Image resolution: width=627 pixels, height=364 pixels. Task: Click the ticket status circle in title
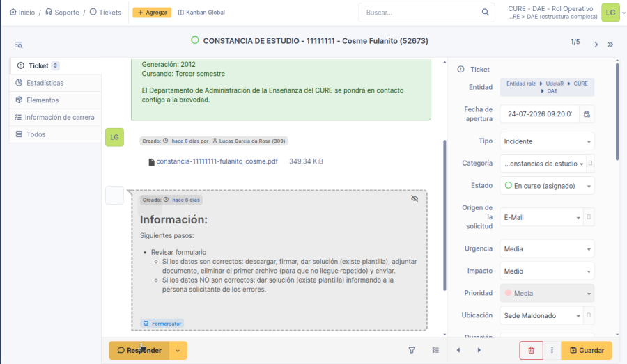pos(195,40)
